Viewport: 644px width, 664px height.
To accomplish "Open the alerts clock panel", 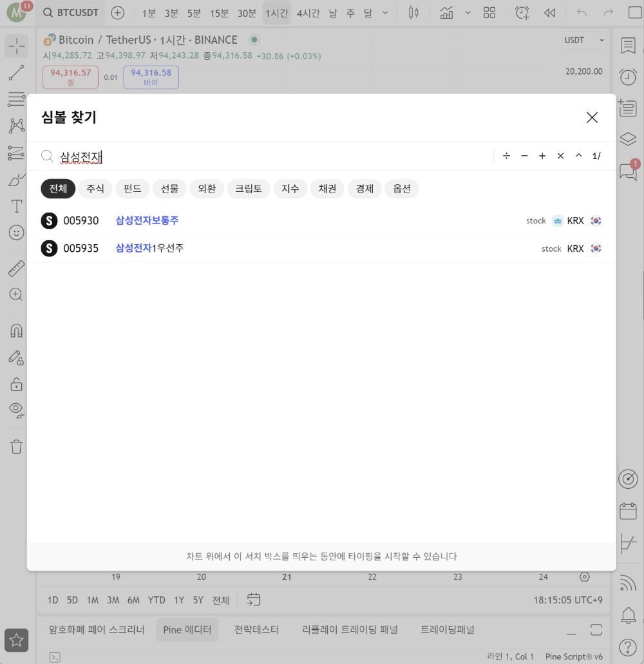I will click(x=628, y=77).
